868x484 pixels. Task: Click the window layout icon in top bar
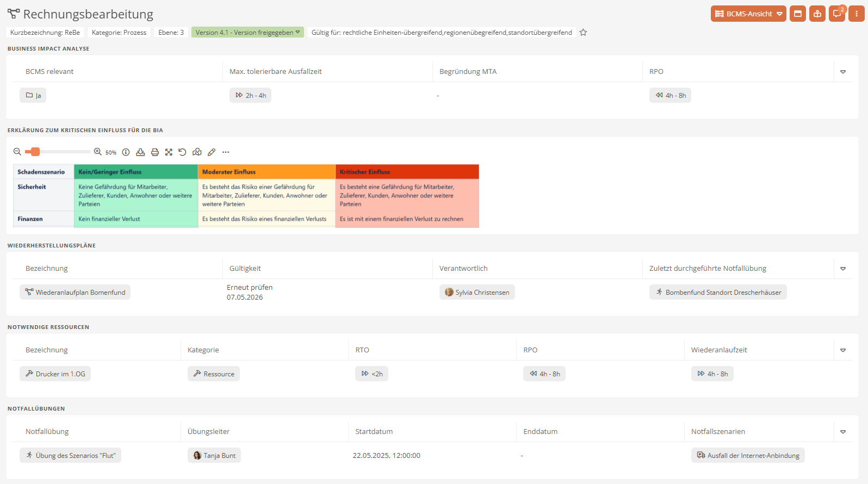point(798,14)
